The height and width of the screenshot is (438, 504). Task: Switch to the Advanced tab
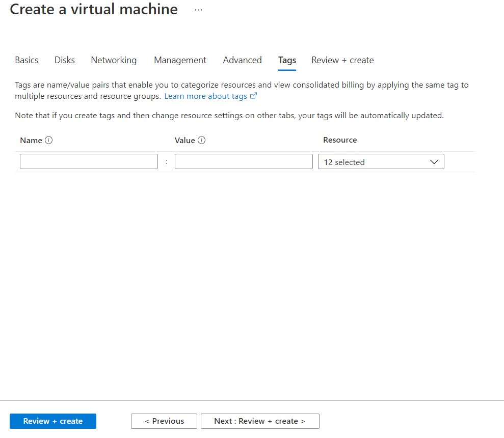click(242, 60)
